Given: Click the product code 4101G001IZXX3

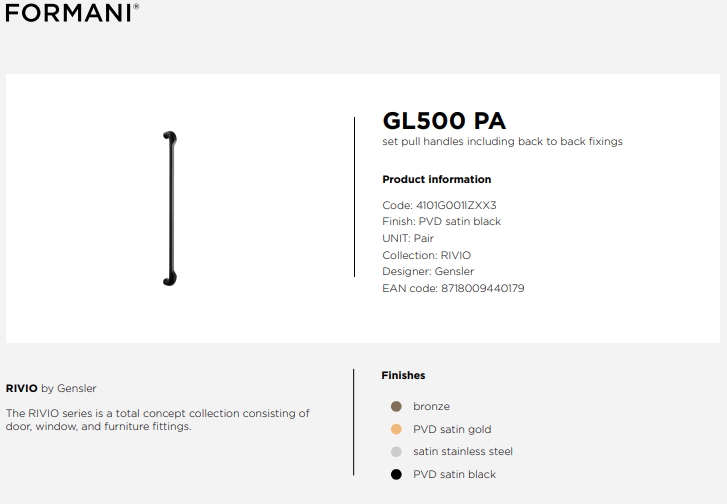Looking at the screenshot, I should tap(456, 205).
